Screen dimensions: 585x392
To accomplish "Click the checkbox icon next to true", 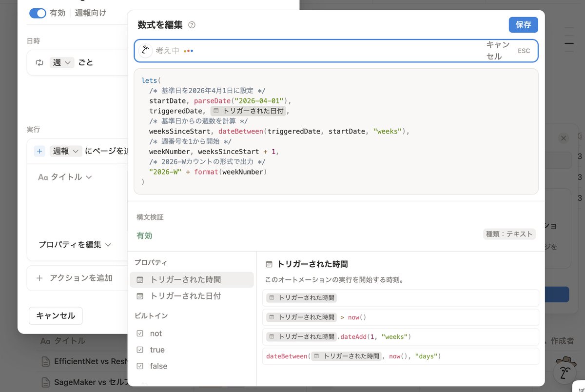I will [x=140, y=350].
